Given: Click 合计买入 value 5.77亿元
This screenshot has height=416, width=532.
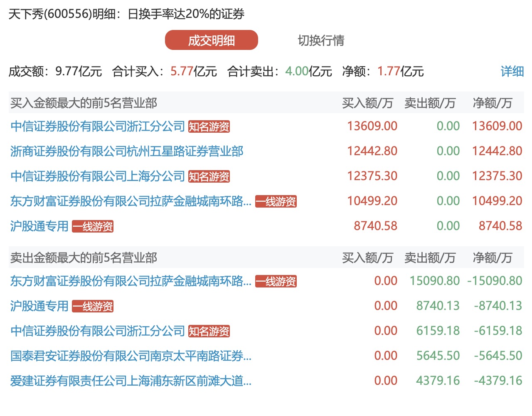Looking at the screenshot, I should pyautogui.click(x=194, y=71).
